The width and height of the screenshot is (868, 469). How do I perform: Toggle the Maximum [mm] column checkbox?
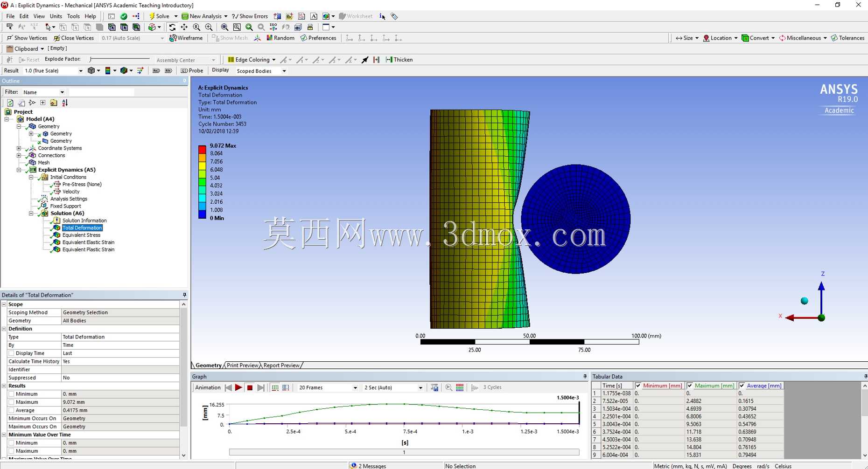[x=690, y=386]
